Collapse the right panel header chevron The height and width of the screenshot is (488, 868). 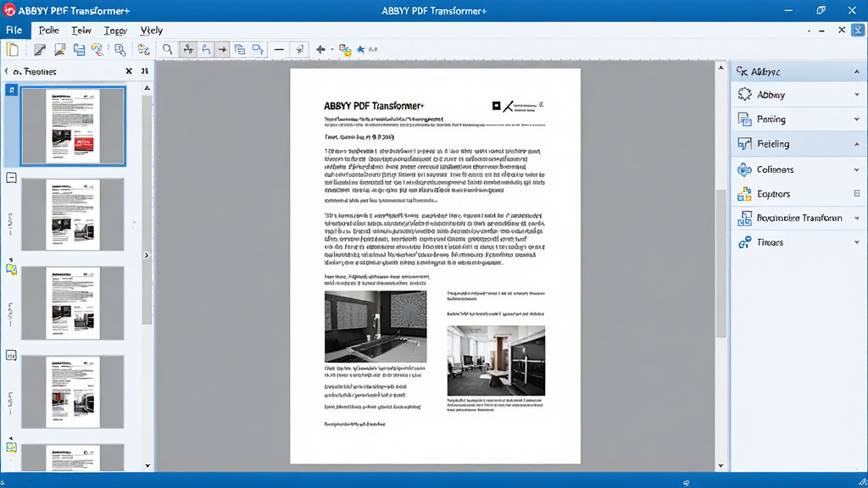857,72
